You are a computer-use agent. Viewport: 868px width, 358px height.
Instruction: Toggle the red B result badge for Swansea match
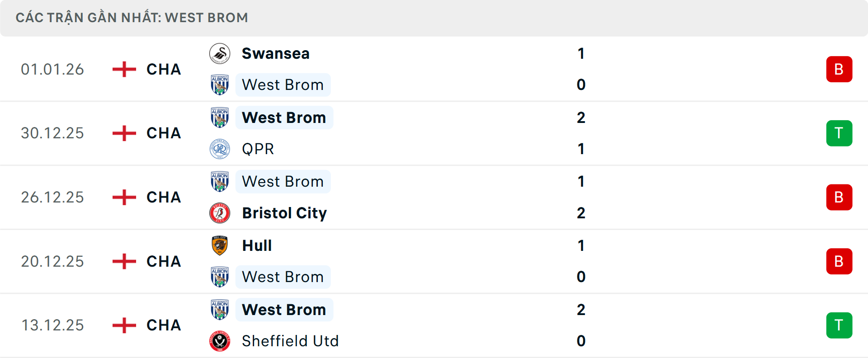click(840, 69)
